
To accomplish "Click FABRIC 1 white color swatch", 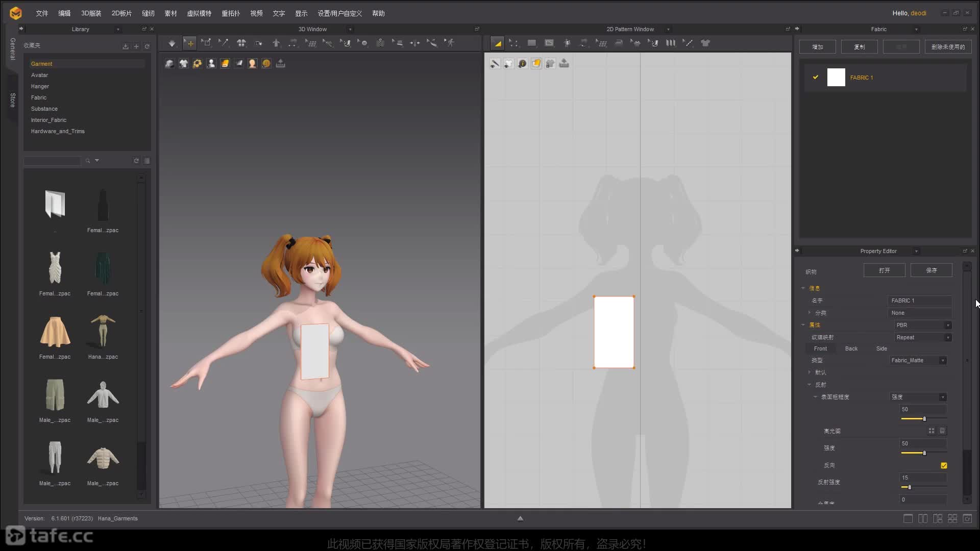I will tap(836, 77).
